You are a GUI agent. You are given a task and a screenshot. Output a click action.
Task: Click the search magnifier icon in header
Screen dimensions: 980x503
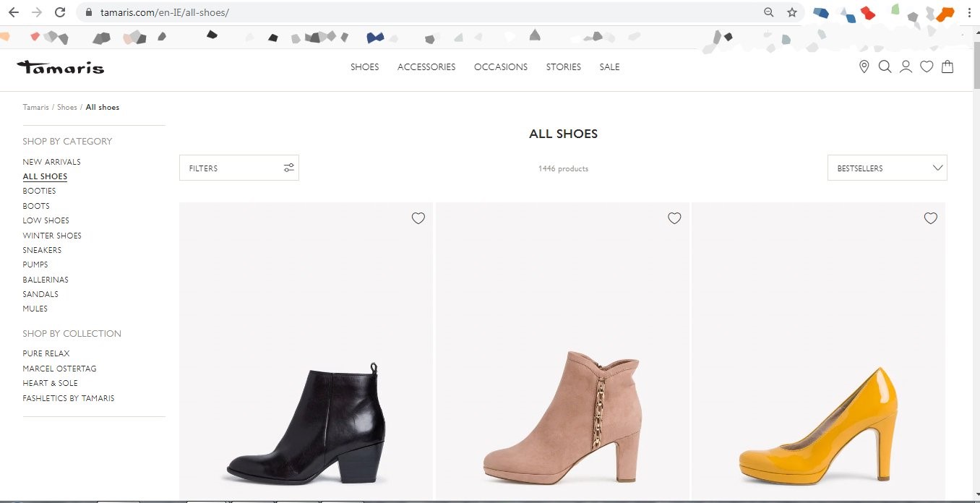point(885,67)
